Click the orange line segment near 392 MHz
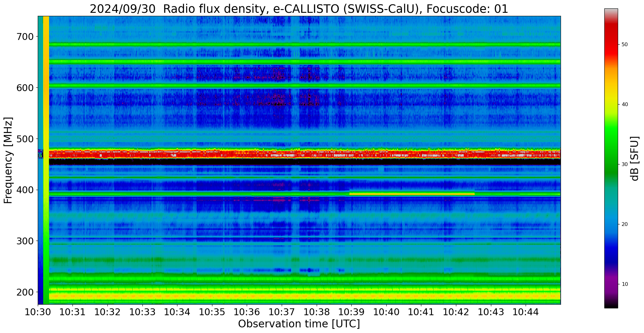 click(x=412, y=194)
